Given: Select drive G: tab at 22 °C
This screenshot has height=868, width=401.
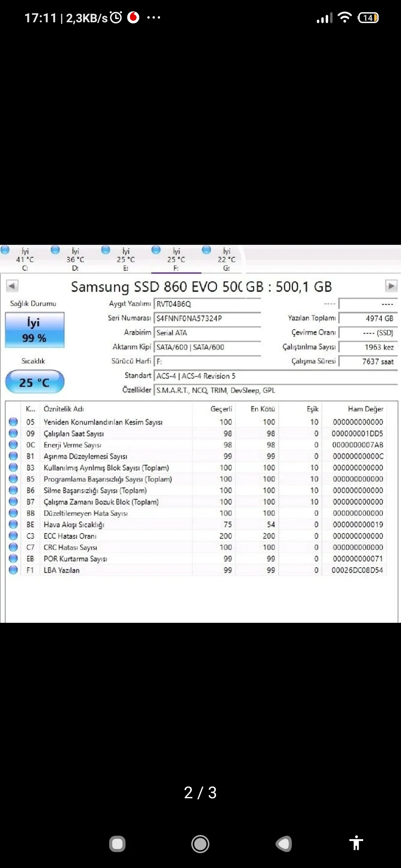Looking at the screenshot, I should pos(226,259).
